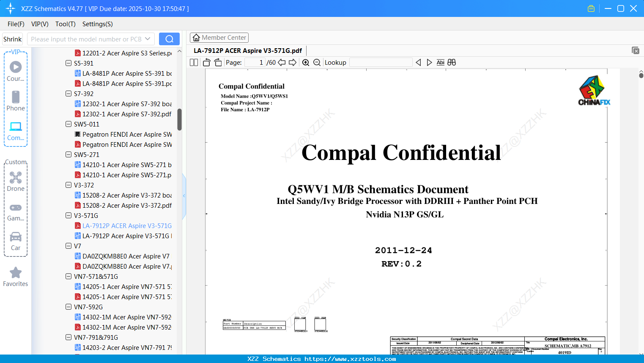
Task: Open the Courses category in VIP sidebar
Action: coord(16,71)
